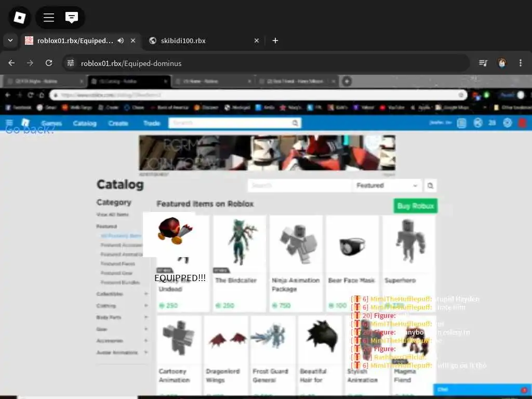Reload the roblox01.rbx page
Viewport: 532px width, 399px height.
(x=49, y=63)
